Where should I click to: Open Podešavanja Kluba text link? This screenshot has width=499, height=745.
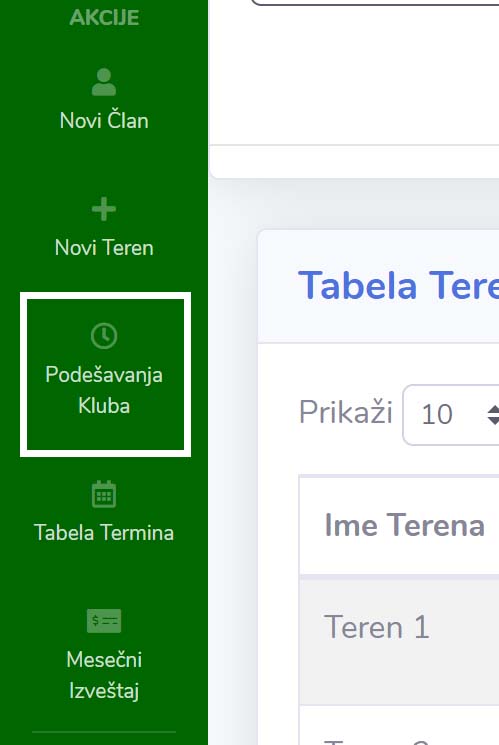coord(104,390)
